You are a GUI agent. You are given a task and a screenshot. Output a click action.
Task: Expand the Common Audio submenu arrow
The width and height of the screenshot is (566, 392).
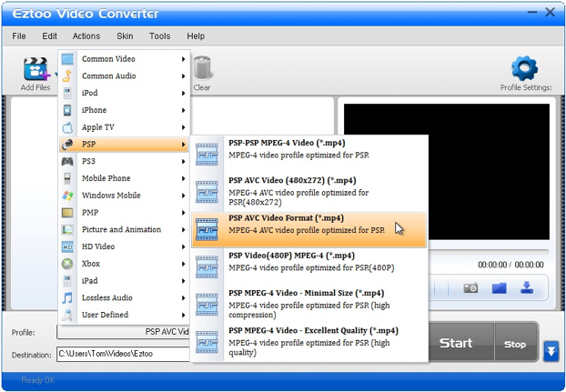coord(184,76)
